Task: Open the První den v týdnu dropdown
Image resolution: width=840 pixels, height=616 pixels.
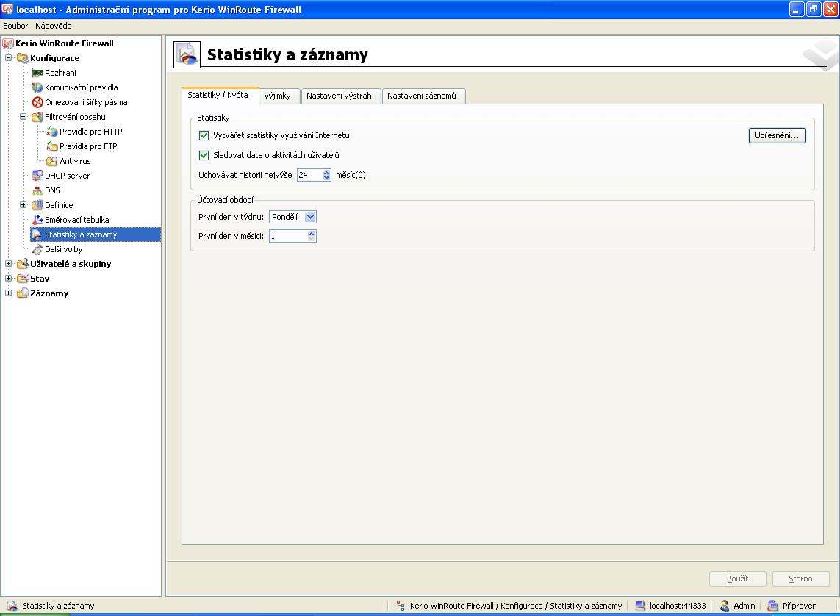Action: pos(311,217)
